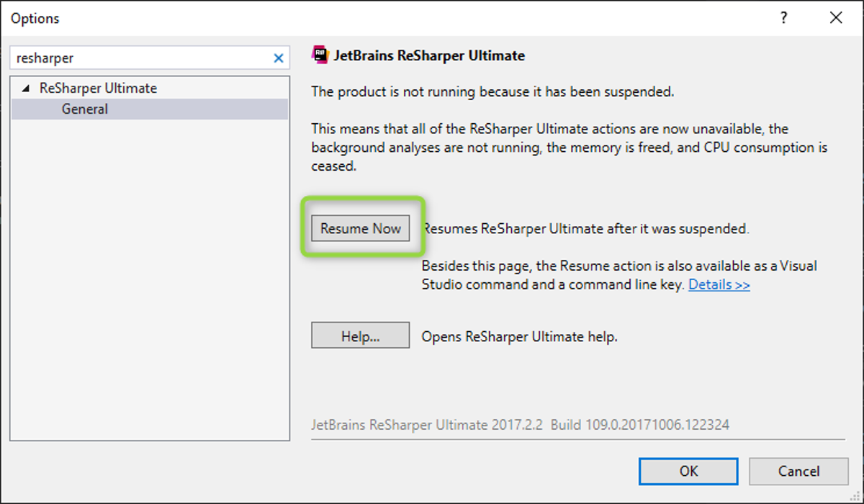Select ReSharper Ultimate in the options tree

98,89
